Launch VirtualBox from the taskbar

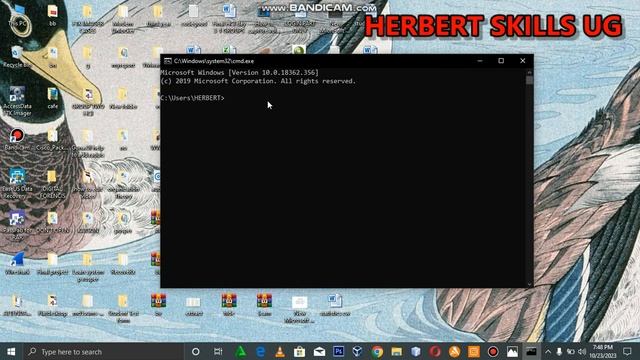[x=358, y=351]
